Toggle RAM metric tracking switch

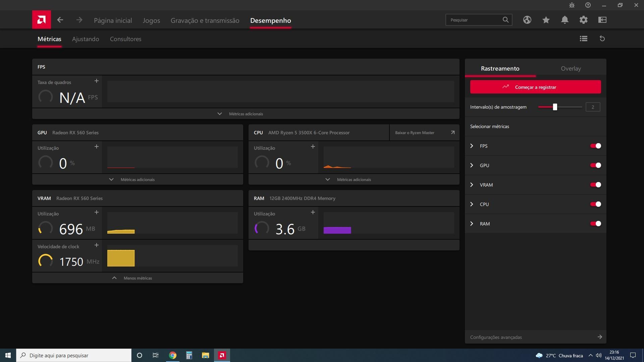click(596, 224)
